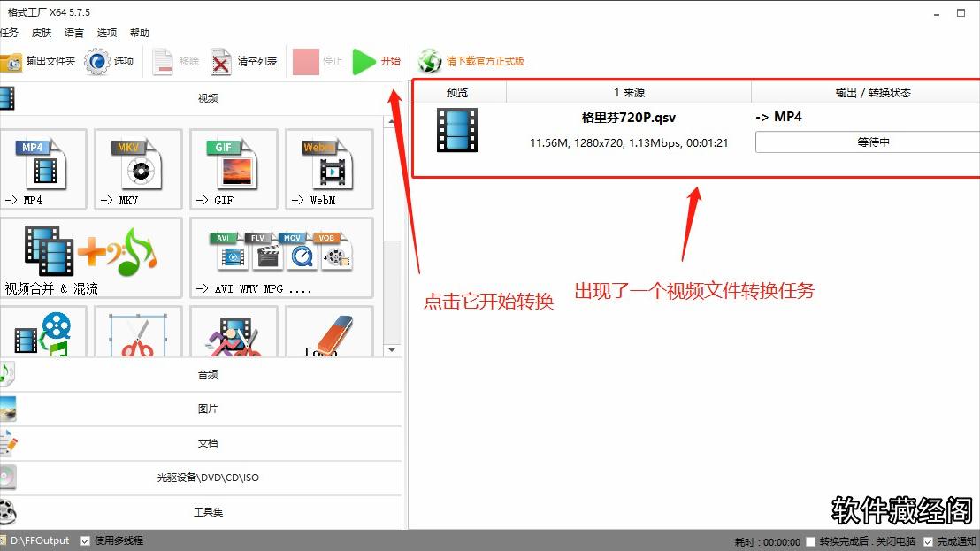Expand the 音频 category section
980x551 pixels.
pyautogui.click(x=208, y=375)
